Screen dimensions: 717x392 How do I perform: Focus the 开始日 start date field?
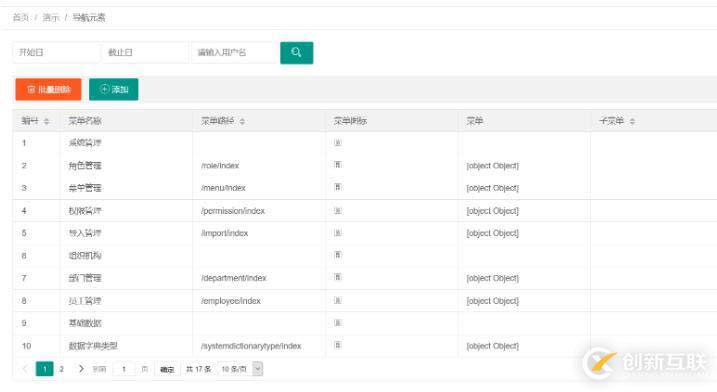tap(56, 53)
